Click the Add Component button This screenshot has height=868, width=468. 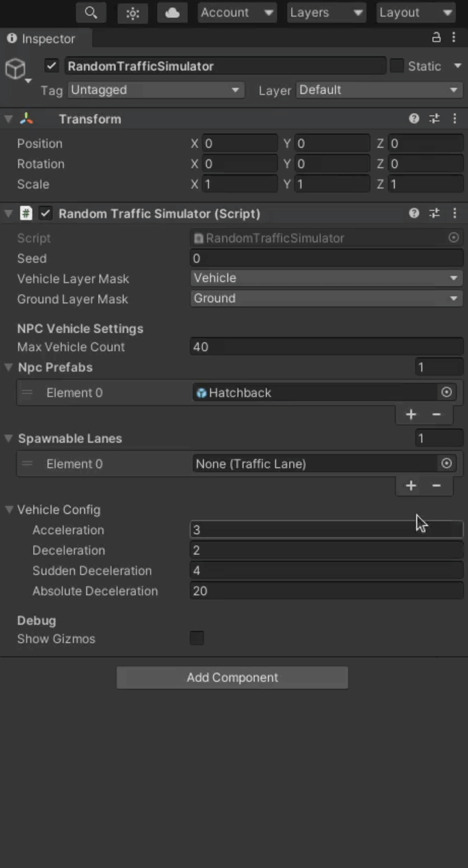[232, 677]
